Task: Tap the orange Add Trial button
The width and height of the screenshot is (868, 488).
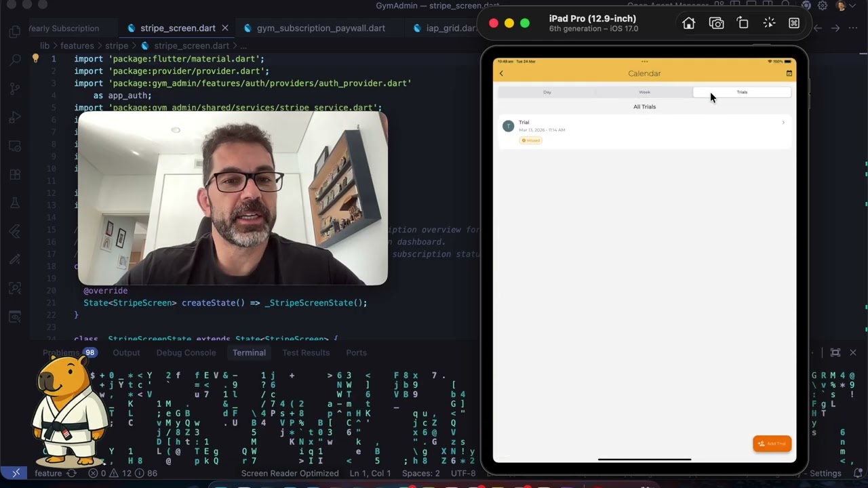Action: [772, 443]
